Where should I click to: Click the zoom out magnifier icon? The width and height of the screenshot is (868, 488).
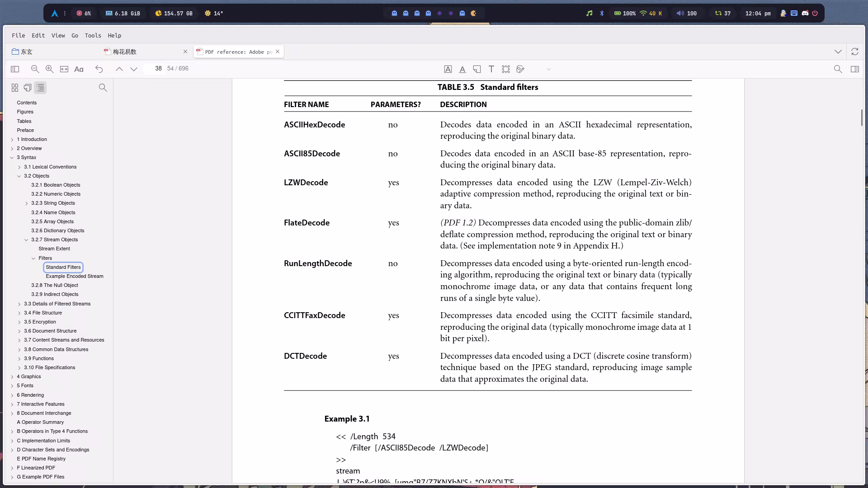click(35, 69)
